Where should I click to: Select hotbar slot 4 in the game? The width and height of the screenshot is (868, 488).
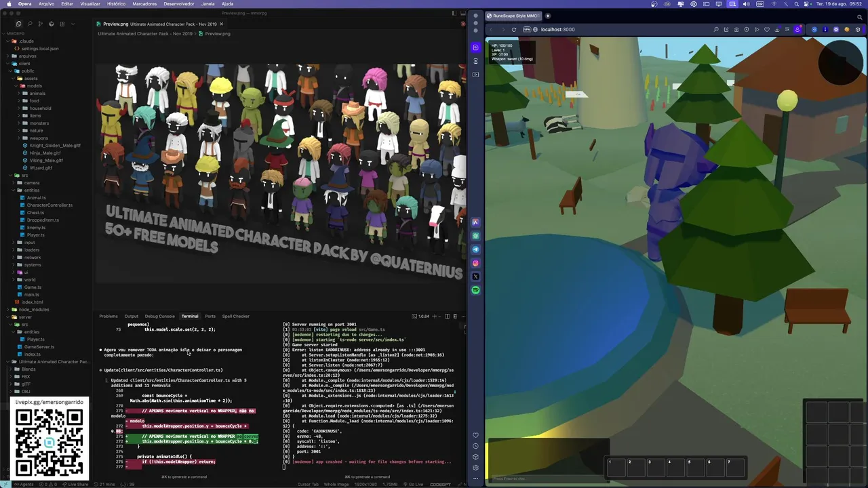coord(675,467)
